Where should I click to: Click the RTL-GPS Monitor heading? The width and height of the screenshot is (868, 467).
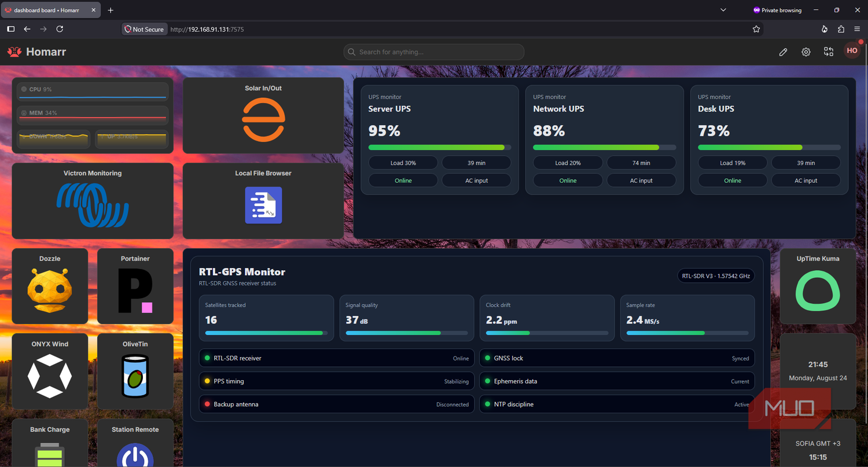(242, 272)
